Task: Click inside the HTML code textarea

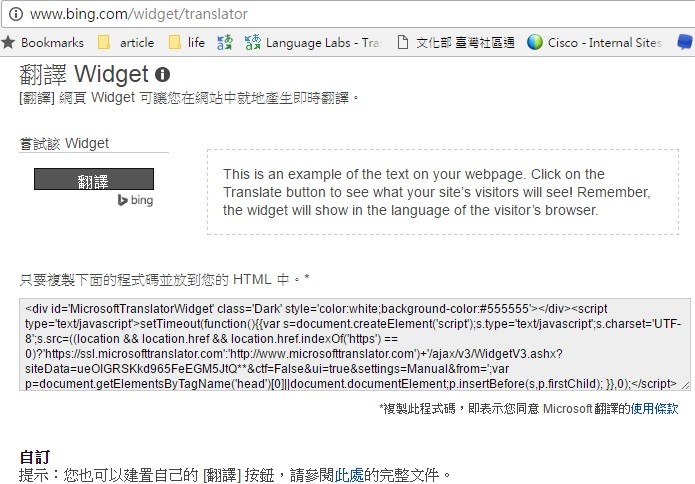Action: 355,345
